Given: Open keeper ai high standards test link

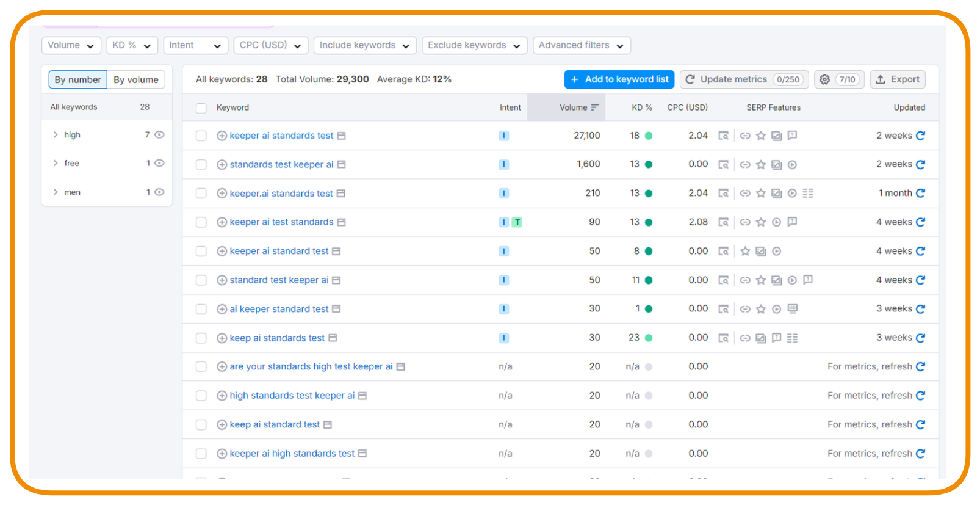Looking at the screenshot, I should point(292,454).
